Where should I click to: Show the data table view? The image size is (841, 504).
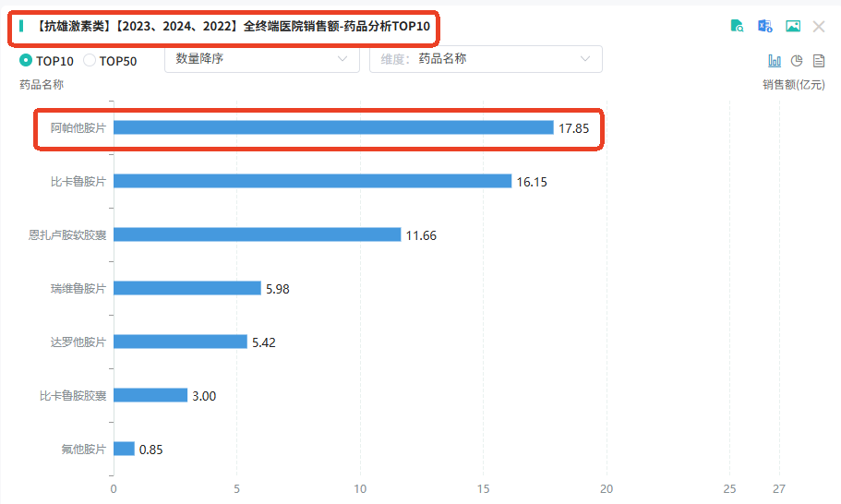pyautogui.click(x=819, y=61)
